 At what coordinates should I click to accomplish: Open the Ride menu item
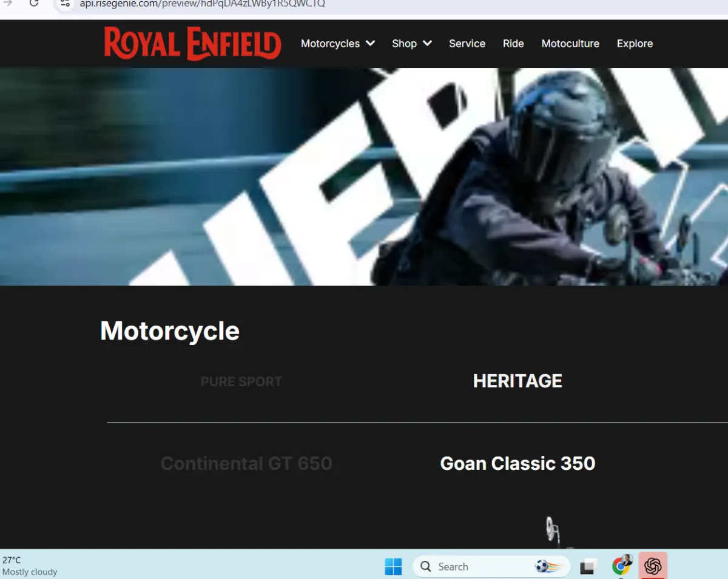pos(513,44)
